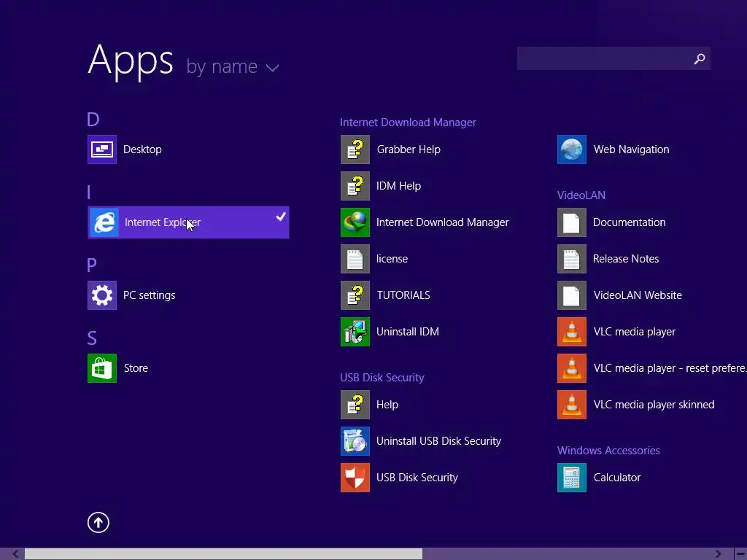Click the 'Calculator' label
This screenshot has width=747, height=560.
point(617,478)
